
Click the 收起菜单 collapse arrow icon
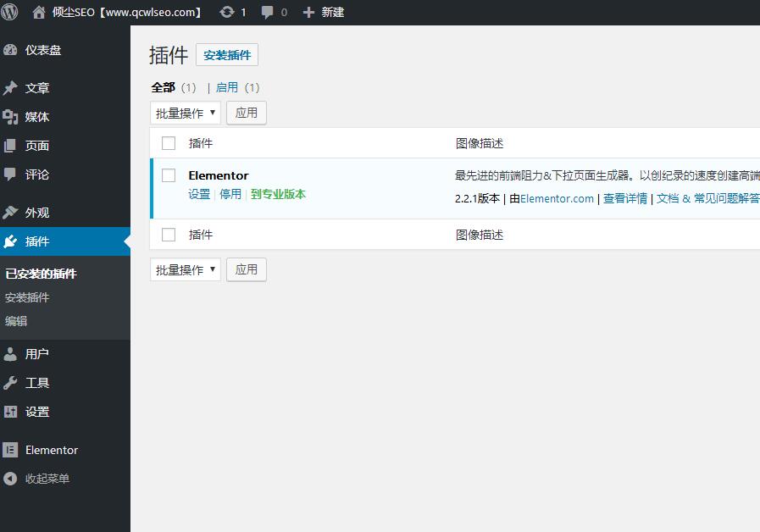10,479
